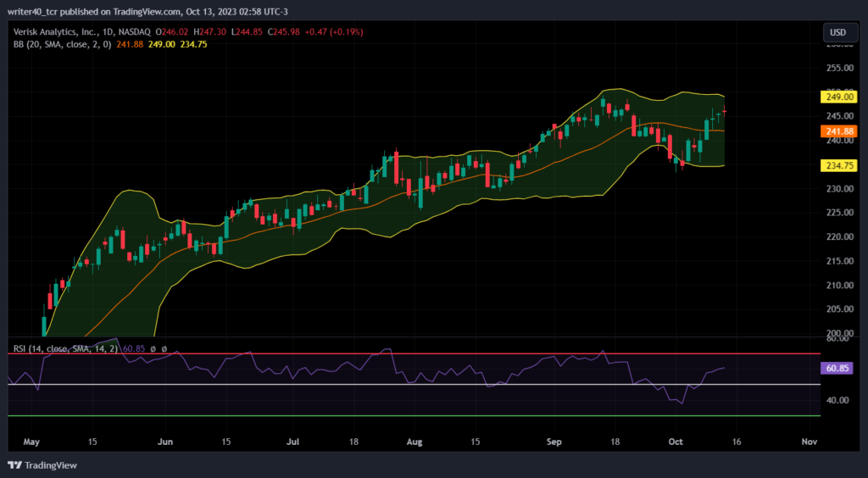Select the lower band label 234.75
The image size is (868, 478).
click(x=838, y=165)
